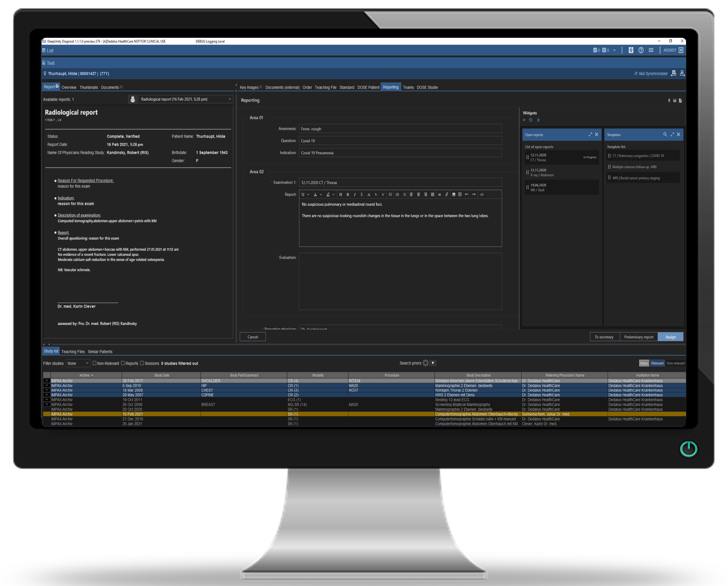Click the To secretary button

pyautogui.click(x=604, y=337)
